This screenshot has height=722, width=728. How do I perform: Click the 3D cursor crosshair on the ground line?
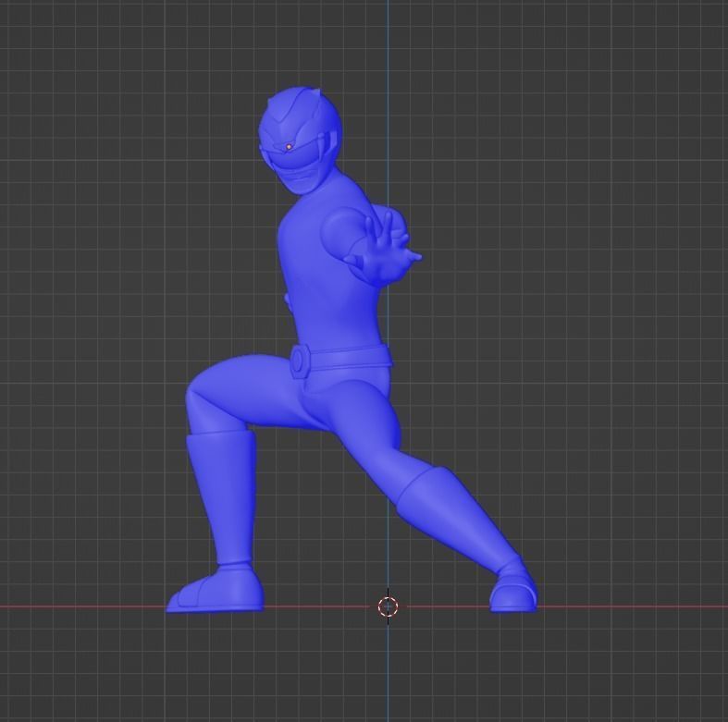[x=388, y=606]
